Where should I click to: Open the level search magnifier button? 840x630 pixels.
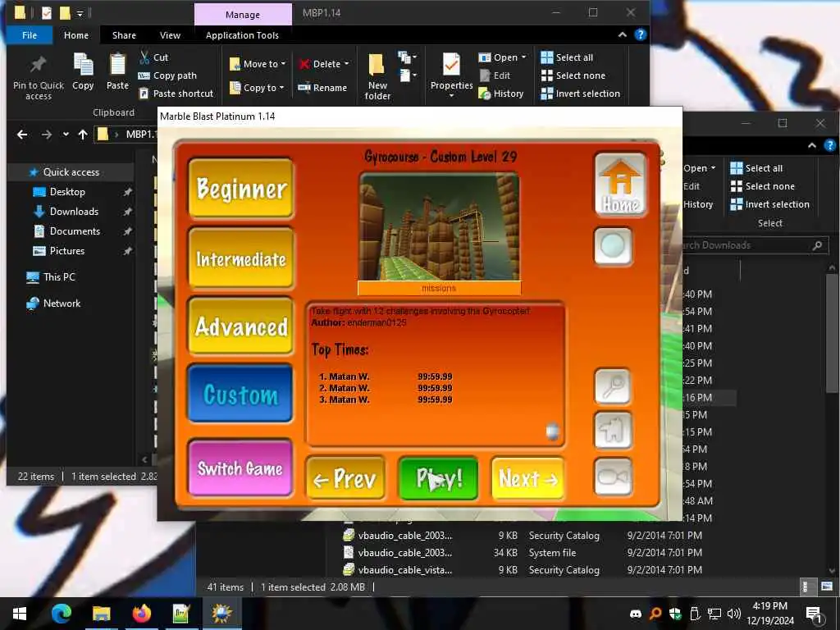pyautogui.click(x=613, y=386)
